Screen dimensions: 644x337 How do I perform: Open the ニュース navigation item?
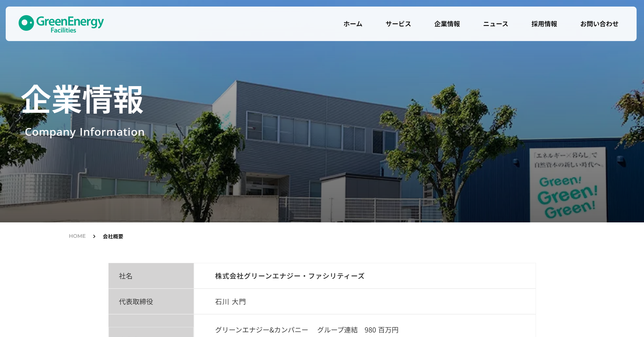coord(495,24)
